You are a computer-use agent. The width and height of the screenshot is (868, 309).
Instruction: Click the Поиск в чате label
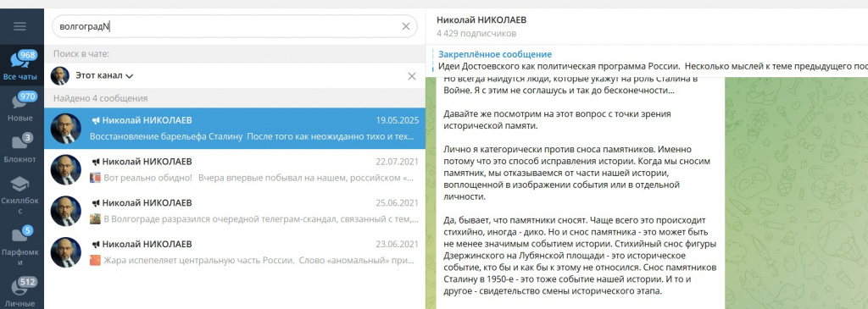[81, 53]
